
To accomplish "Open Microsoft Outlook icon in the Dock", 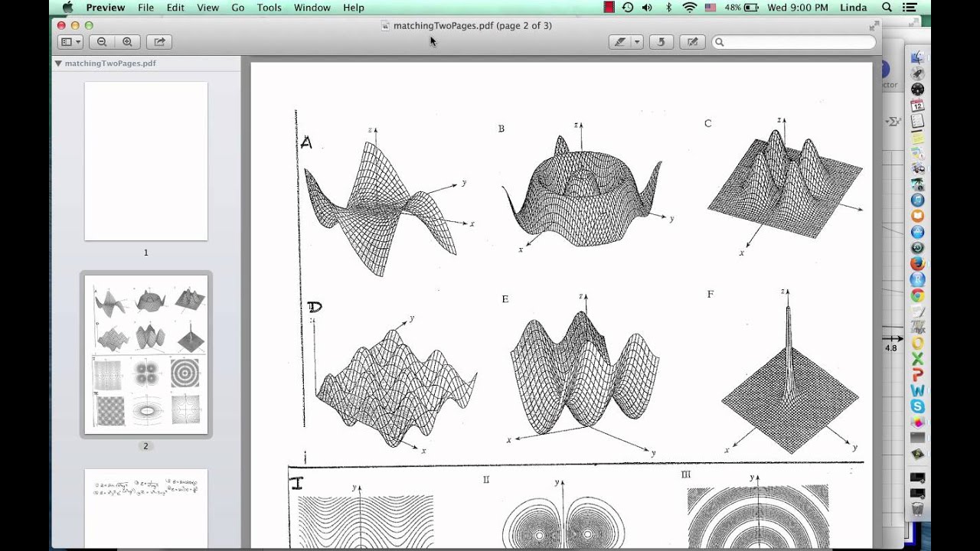I will click(917, 343).
